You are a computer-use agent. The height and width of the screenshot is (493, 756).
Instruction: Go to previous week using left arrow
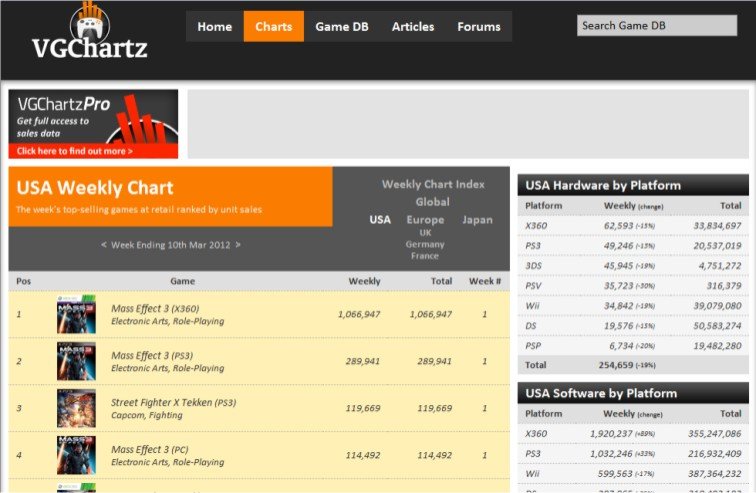[x=104, y=245]
